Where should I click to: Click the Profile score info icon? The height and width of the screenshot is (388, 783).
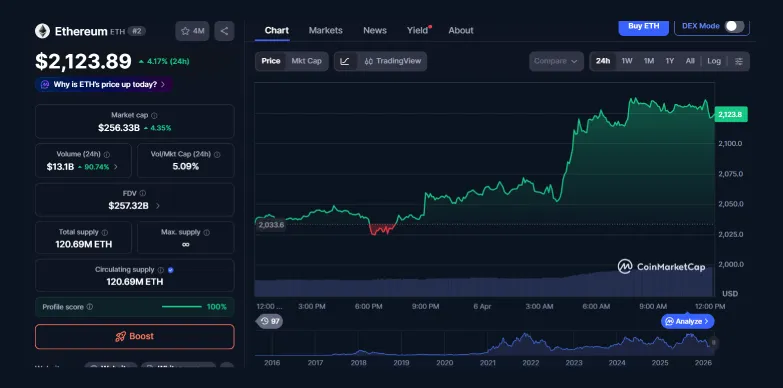[89, 307]
